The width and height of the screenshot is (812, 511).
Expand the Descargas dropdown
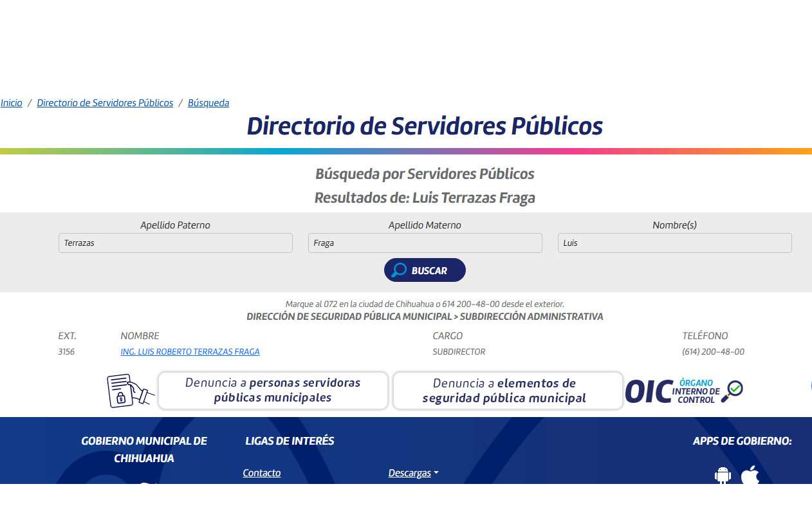click(413, 473)
